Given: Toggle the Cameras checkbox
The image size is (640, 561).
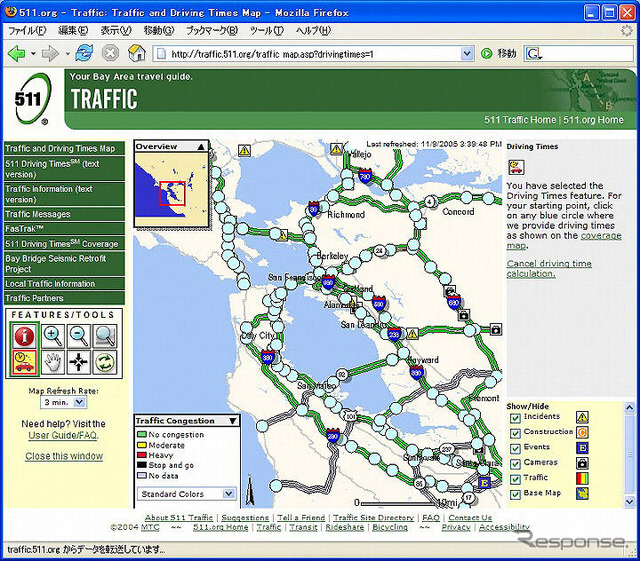Looking at the screenshot, I should click(515, 464).
